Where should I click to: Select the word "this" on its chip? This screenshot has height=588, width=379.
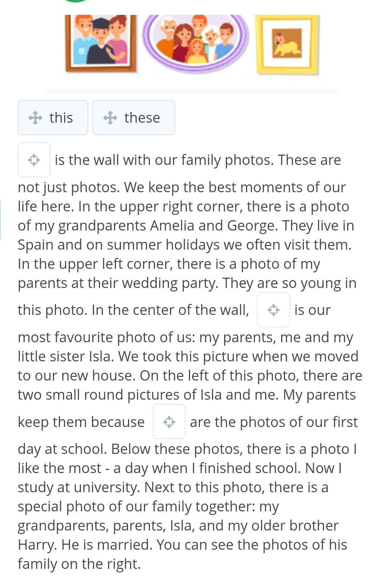[x=61, y=118]
